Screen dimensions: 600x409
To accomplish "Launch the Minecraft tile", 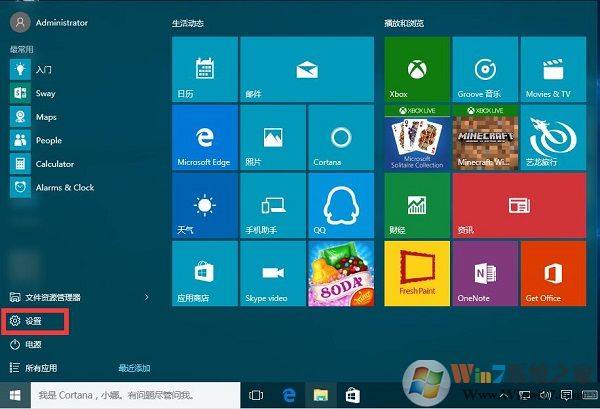I will (485, 137).
